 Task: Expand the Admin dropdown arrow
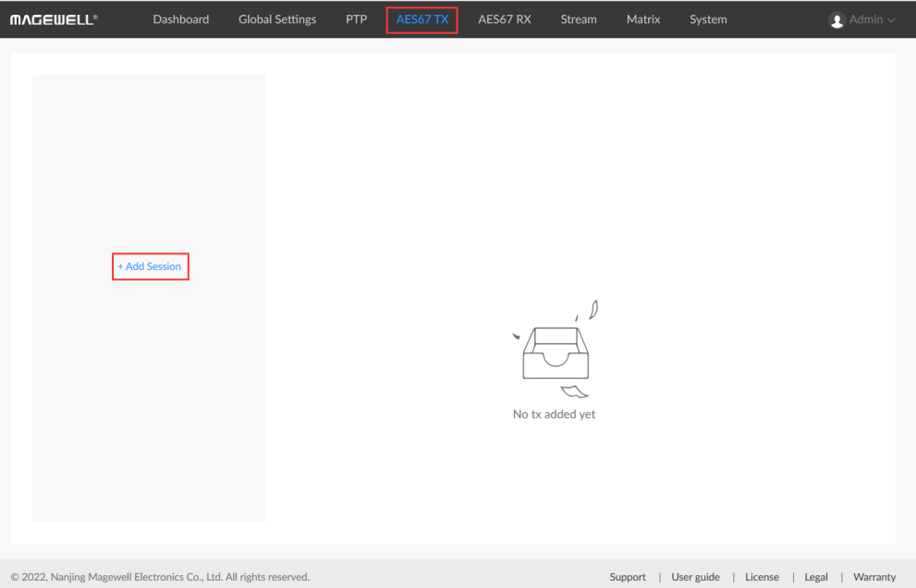pos(891,19)
